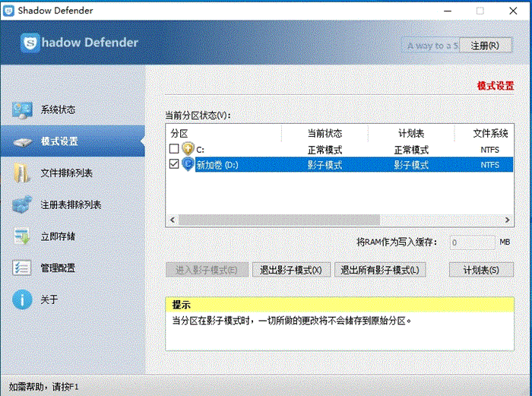Click 正常模式 in C: schedule column
This screenshot has height=396, width=532.
click(x=411, y=150)
